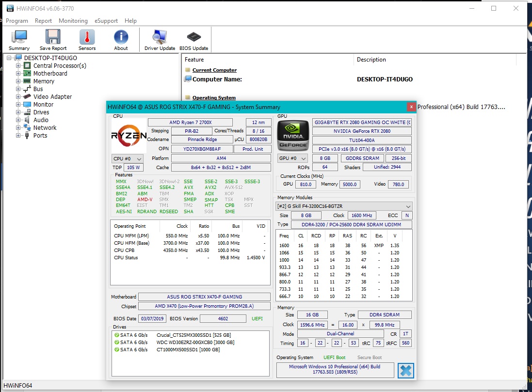Click the Drives tree icon
Viewport: 532px width, 392px height.
coord(27,112)
